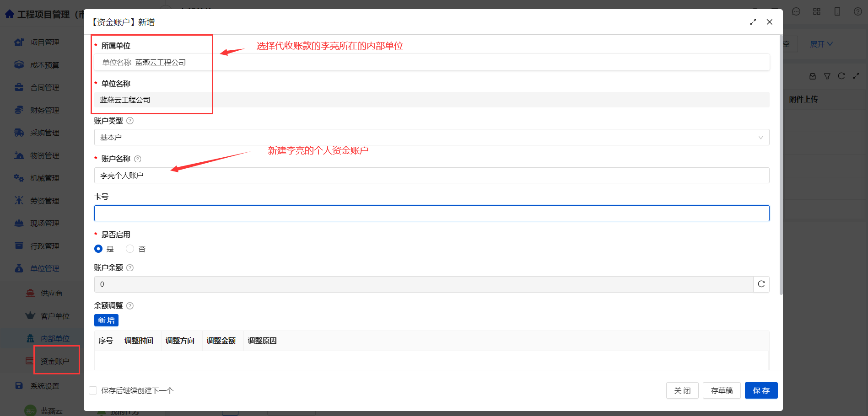Viewport: 868px width, 416px height.
Task: Click the 所属单位 selection field
Action: (431, 62)
